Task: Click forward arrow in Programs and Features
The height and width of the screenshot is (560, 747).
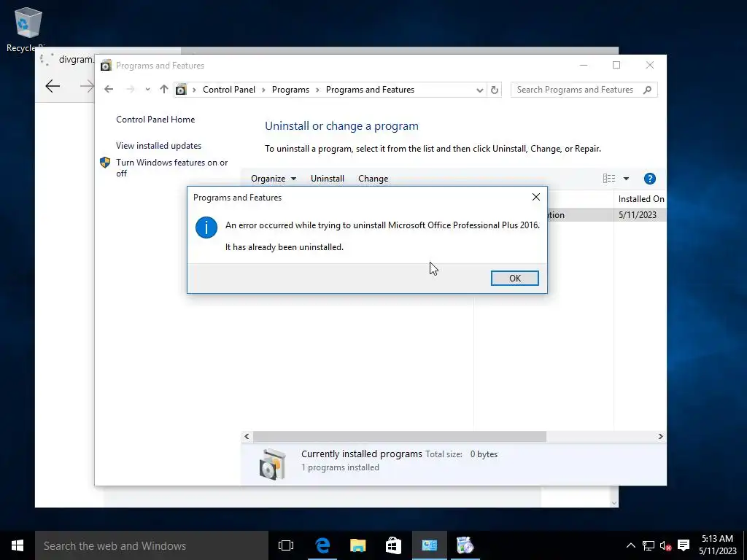Action: 130,90
